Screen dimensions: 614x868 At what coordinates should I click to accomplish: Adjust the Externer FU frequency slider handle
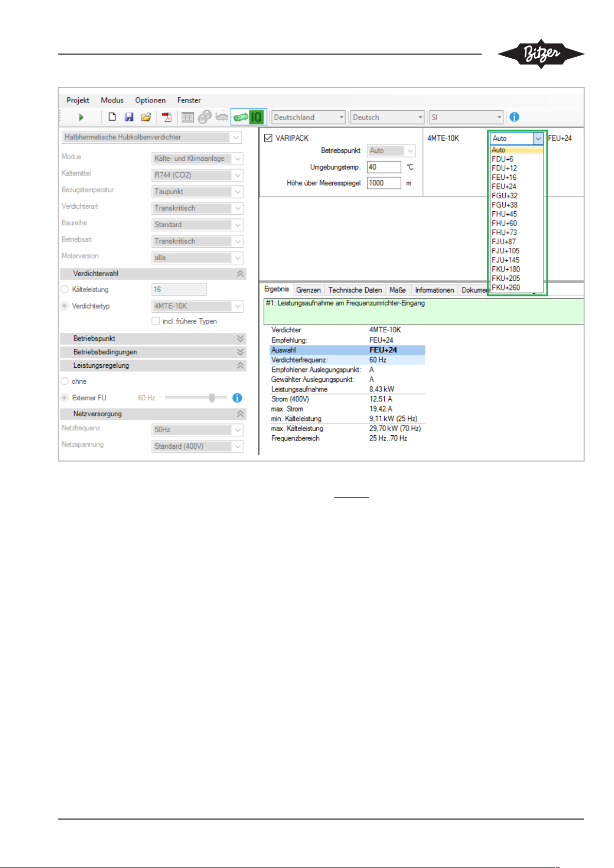pos(212,398)
